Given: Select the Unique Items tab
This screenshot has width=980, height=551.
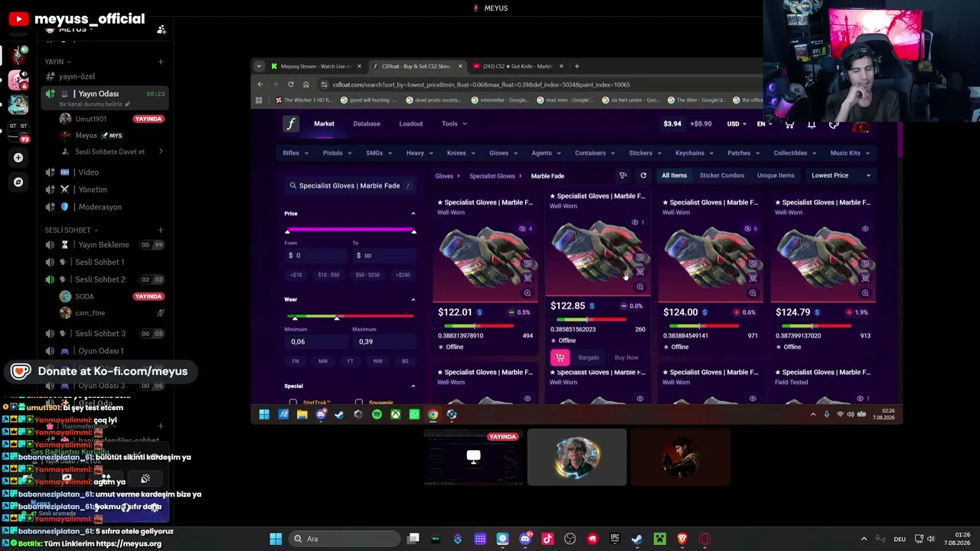Looking at the screenshot, I should click(776, 175).
